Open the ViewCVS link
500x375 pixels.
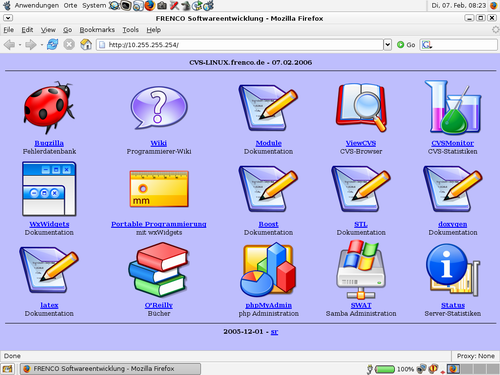click(x=361, y=143)
